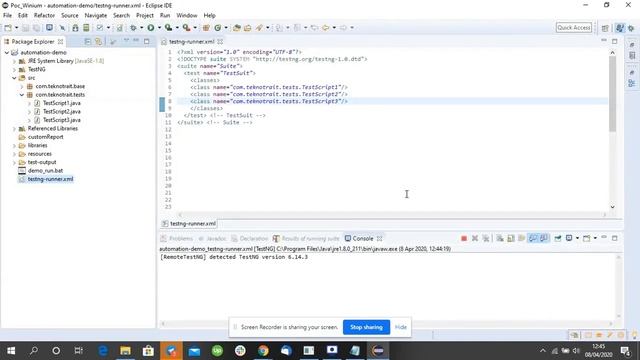
Task: Click the Coverage run toolbar icon
Action: click(x=168, y=28)
